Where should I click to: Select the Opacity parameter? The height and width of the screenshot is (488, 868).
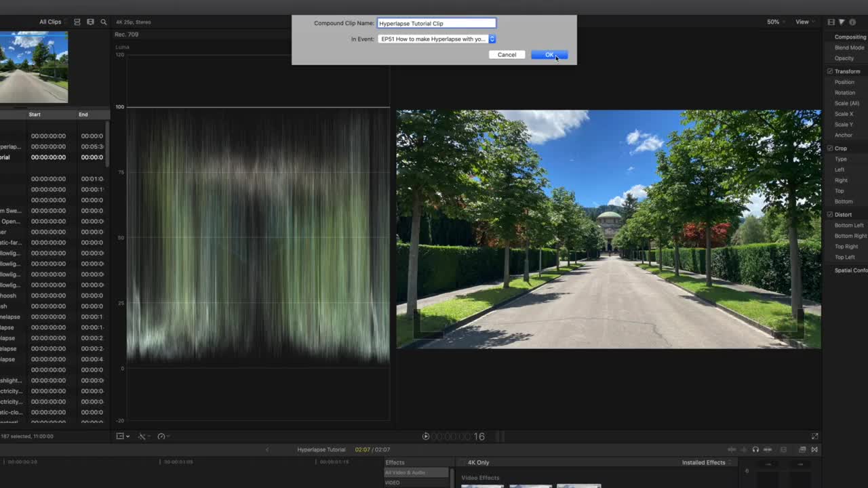click(844, 58)
